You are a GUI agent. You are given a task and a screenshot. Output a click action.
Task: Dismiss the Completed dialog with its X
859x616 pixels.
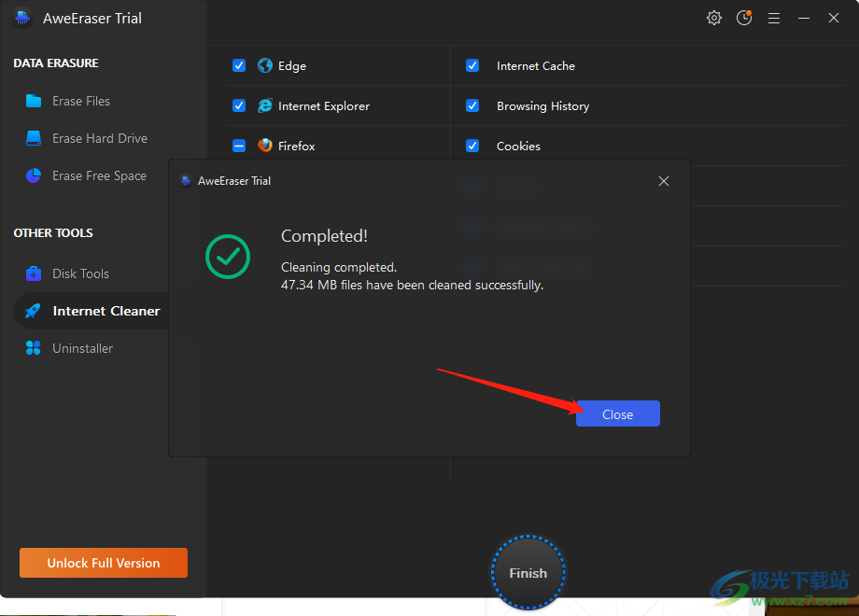coord(664,181)
